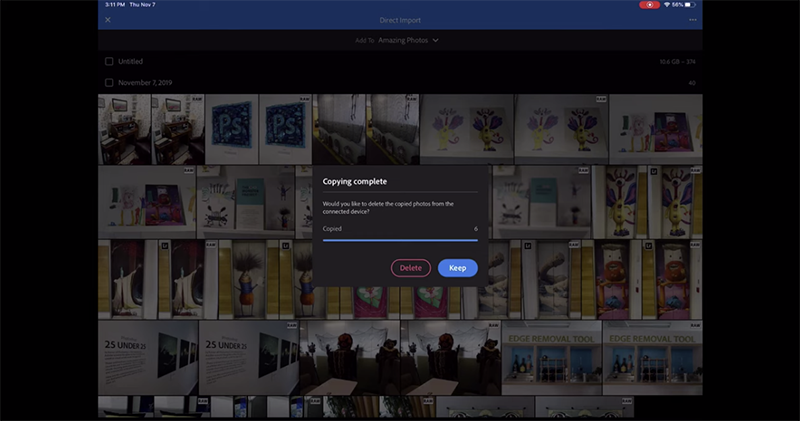Tick the Untitled checkbox
This screenshot has height=421, width=800.
coord(109,61)
